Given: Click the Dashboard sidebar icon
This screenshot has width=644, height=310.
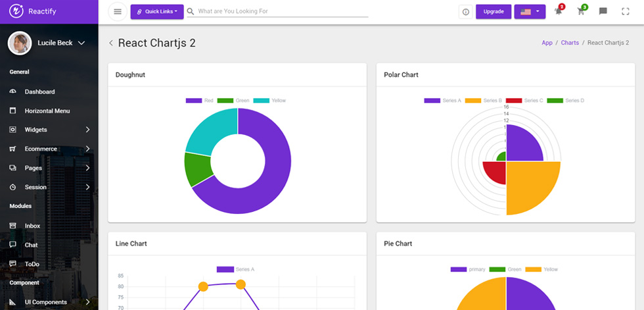Looking at the screenshot, I should (x=12, y=91).
